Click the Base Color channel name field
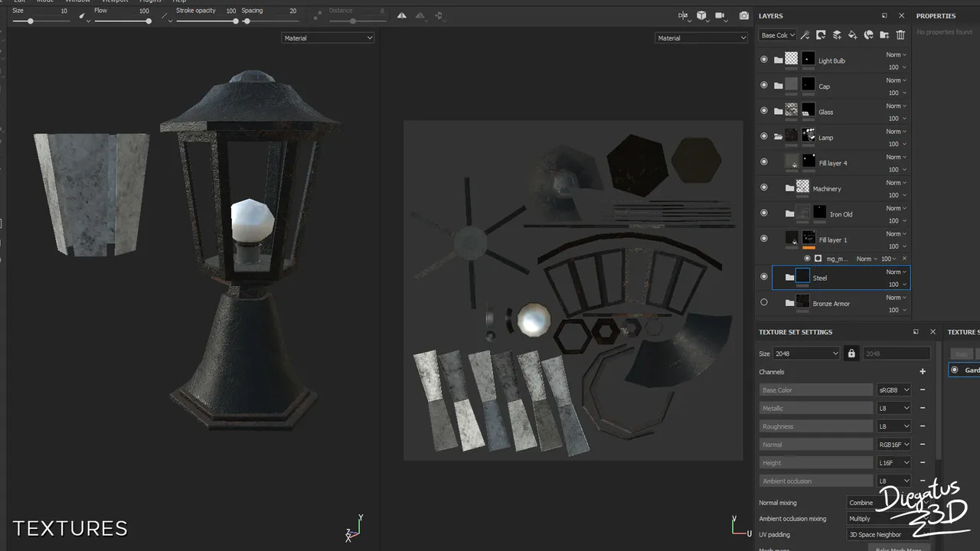The height and width of the screenshot is (551, 980). [815, 390]
